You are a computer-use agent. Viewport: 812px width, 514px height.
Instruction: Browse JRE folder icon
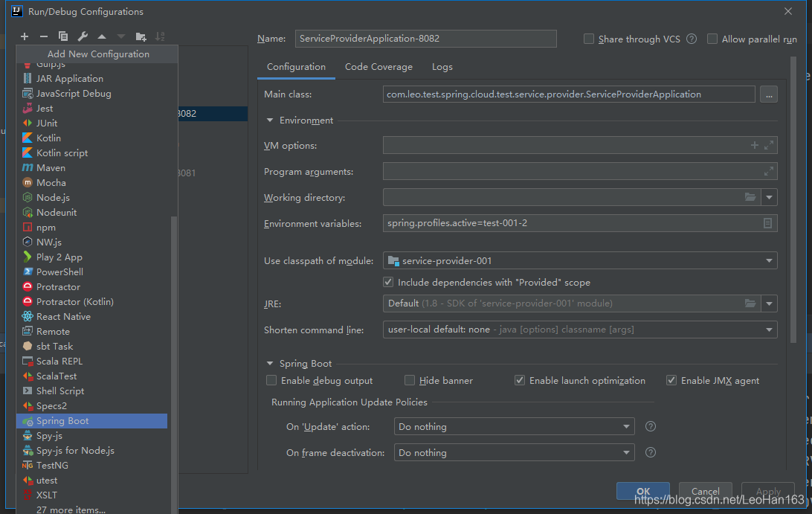pyautogui.click(x=750, y=303)
